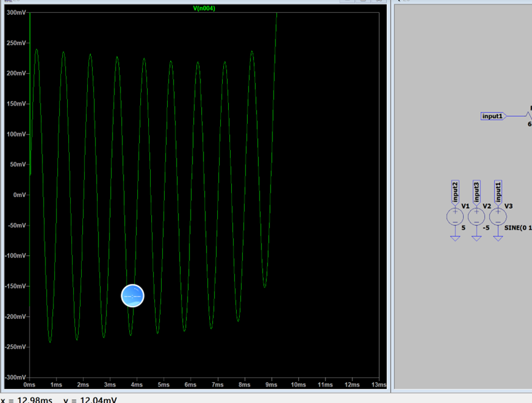
Task: Select the V2 voltage source symbol
Action: coord(477,217)
